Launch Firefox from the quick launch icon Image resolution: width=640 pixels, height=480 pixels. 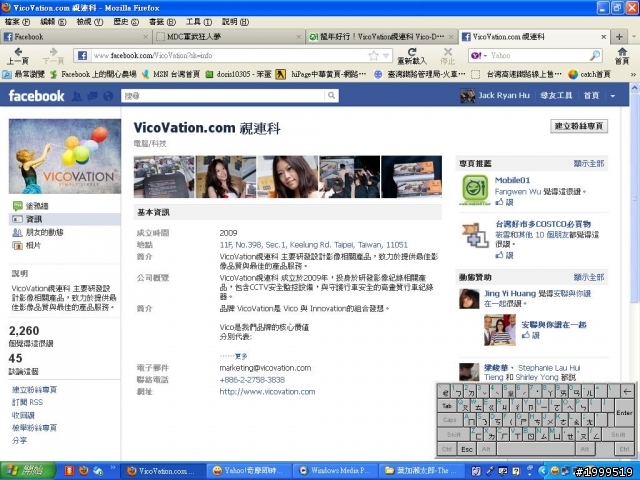point(83,471)
